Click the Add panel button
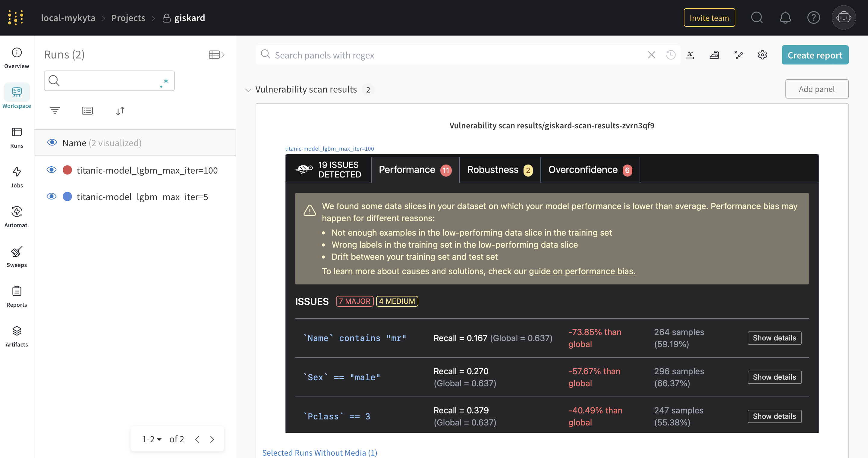The height and width of the screenshot is (458, 868). (816, 89)
